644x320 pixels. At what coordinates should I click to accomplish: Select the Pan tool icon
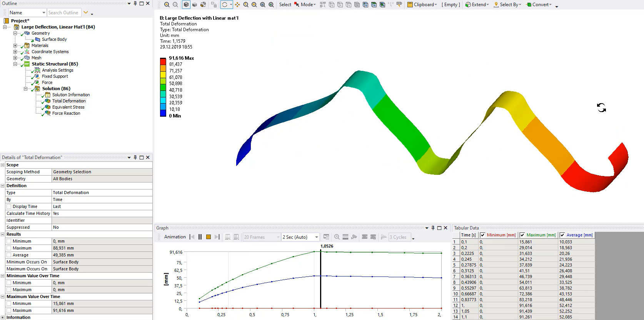click(x=237, y=5)
